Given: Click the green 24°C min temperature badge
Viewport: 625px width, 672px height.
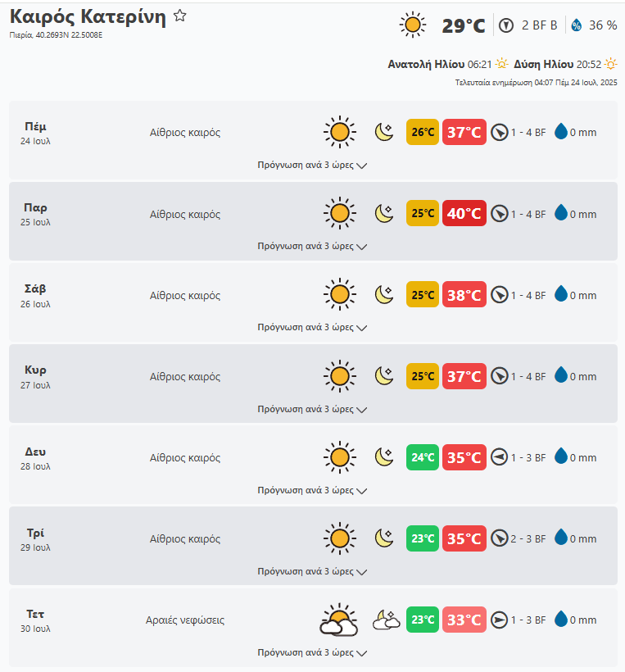Looking at the screenshot, I should click(x=423, y=457).
